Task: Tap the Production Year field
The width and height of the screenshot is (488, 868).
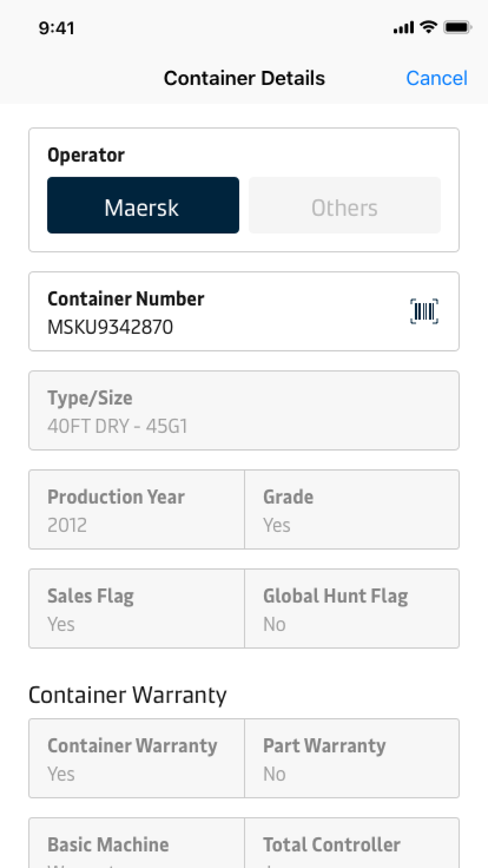Action: (137, 510)
